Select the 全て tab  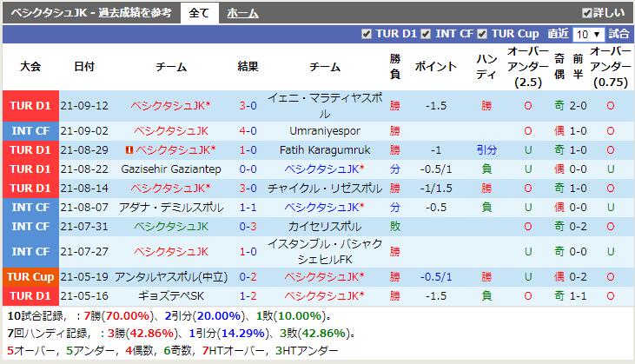(199, 13)
